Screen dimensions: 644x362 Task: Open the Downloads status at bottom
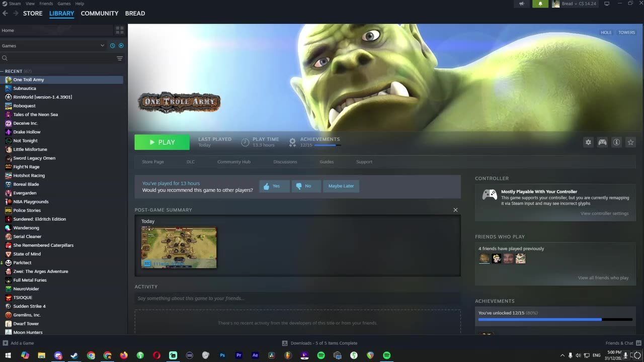(319, 343)
